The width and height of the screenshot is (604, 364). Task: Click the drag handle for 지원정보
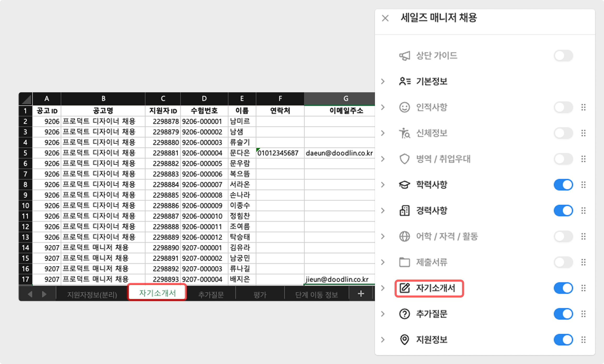(583, 340)
